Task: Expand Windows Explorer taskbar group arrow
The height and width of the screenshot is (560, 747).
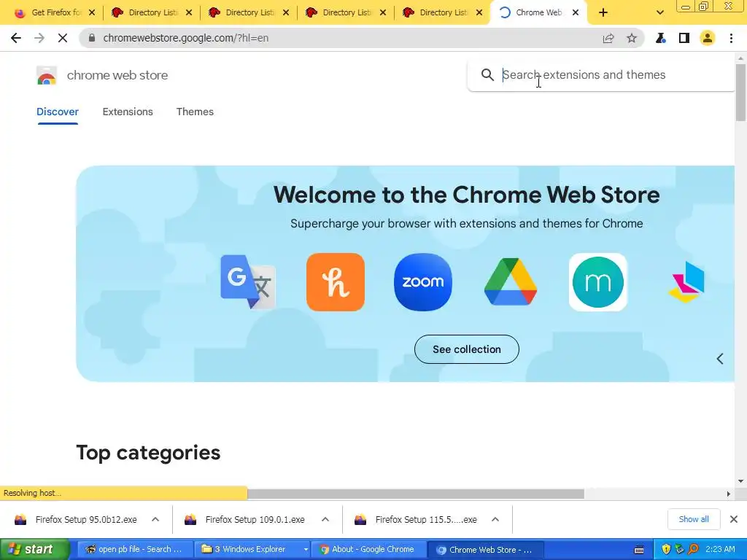Action: [x=306, y=550]
